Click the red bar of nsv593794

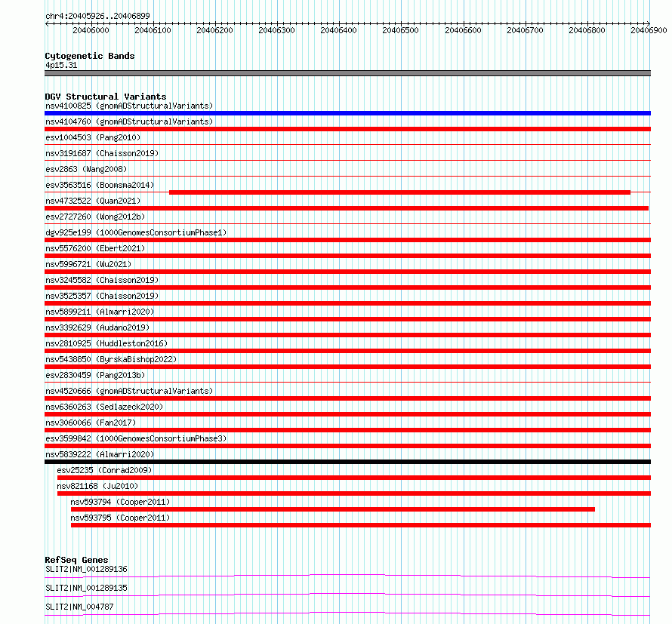point(333,509)
